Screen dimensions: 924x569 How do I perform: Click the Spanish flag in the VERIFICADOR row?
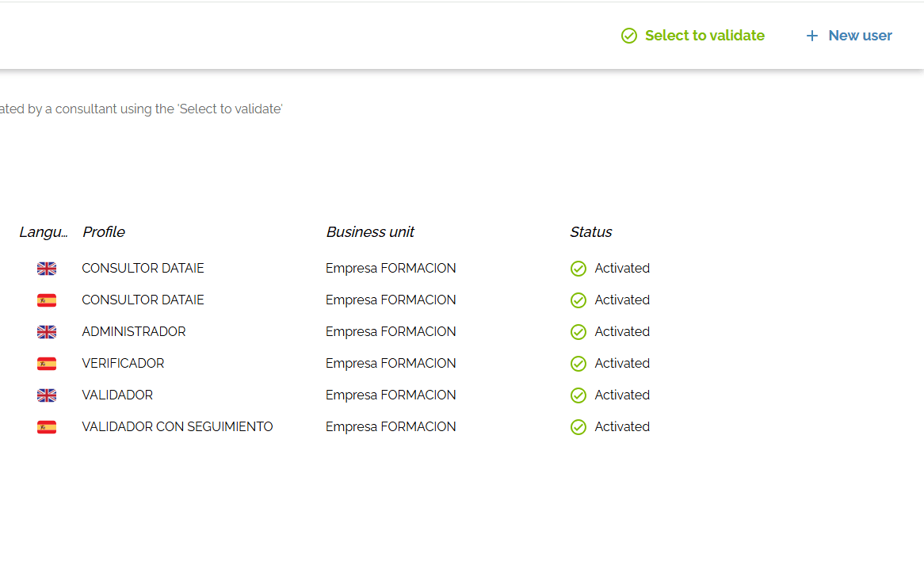coord(47,364)
